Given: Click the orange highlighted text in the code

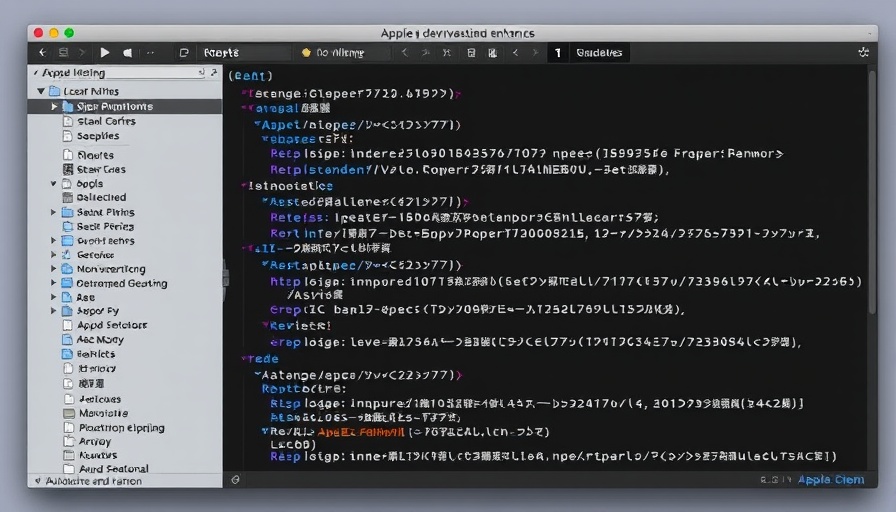Looking at the screenshot, I should point(361,432).
